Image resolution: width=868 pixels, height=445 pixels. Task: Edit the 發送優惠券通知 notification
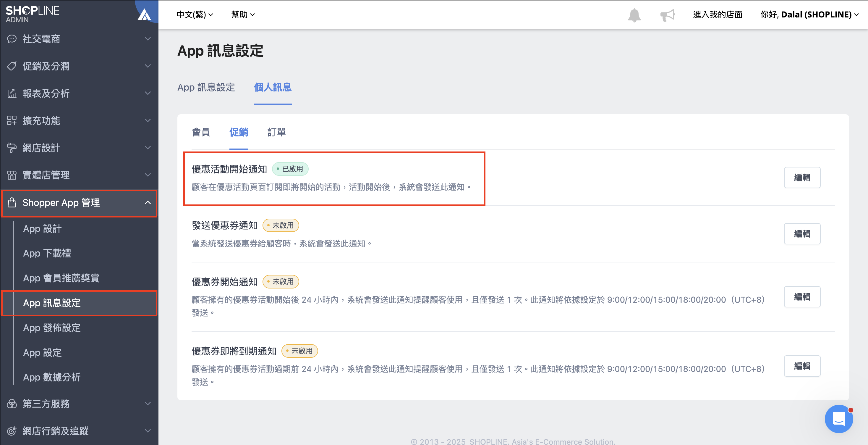click(x=802, y=234)
